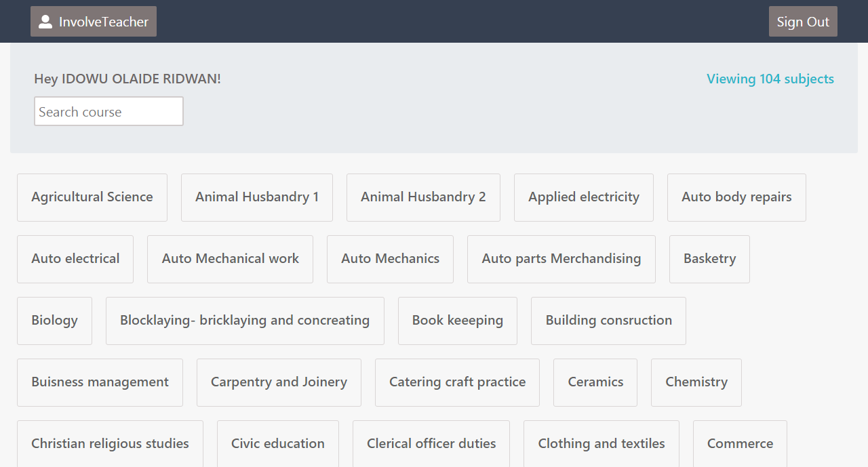Open the InvolveTeacher account button
868x467 pixels.
click(x=94, y=22)
